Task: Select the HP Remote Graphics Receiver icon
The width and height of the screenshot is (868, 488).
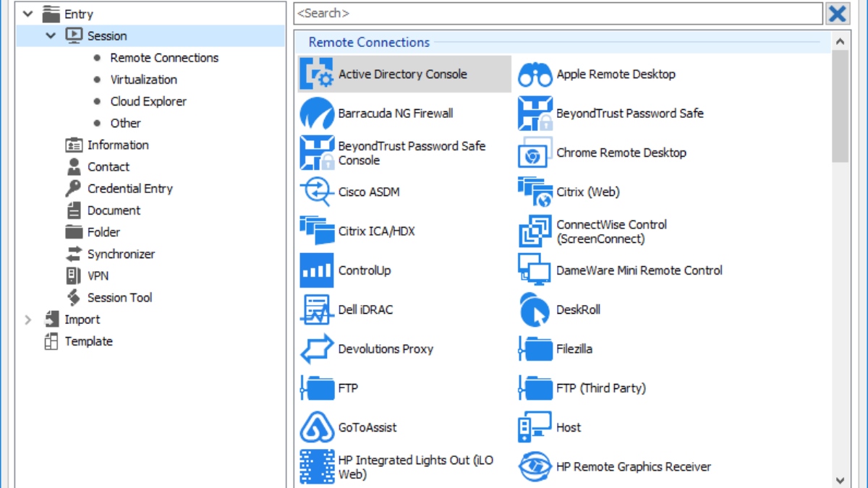Action: coord(535,467)
